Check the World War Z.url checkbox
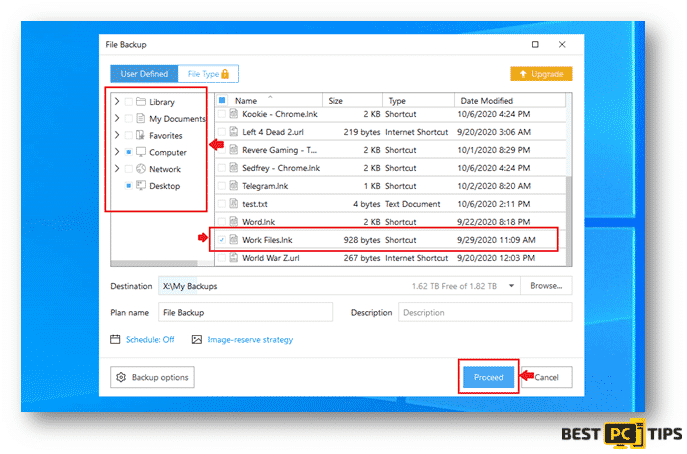Viewport: 687px width, 454px height. [222, 258]
